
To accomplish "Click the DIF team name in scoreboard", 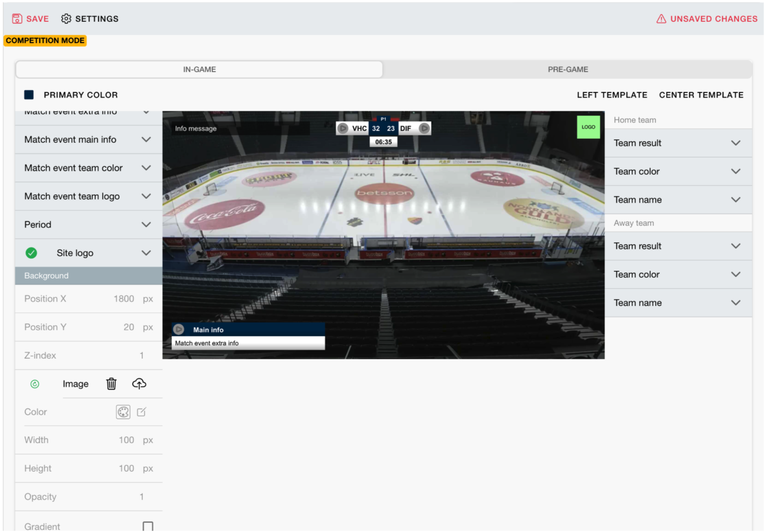I will coord(405,128).
